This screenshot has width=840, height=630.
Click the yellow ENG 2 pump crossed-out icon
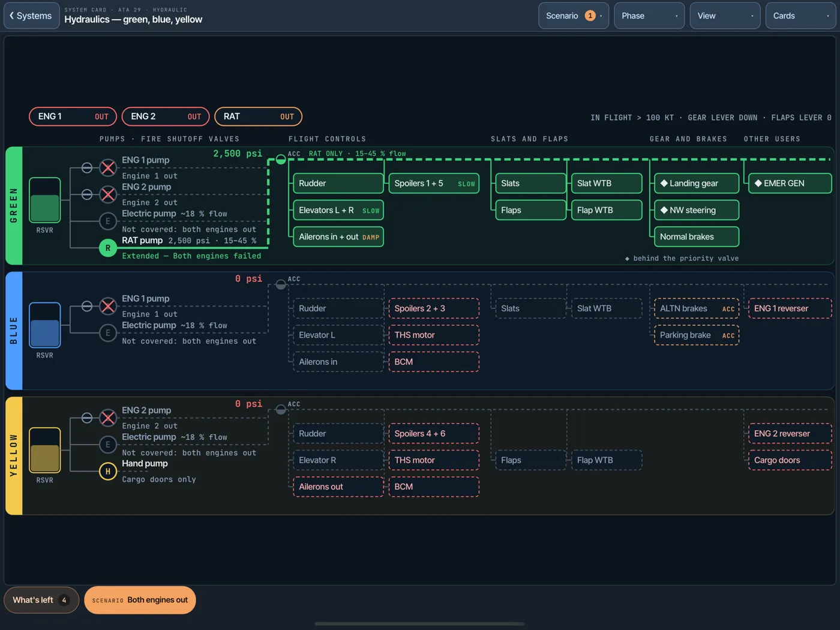(108, 418)
